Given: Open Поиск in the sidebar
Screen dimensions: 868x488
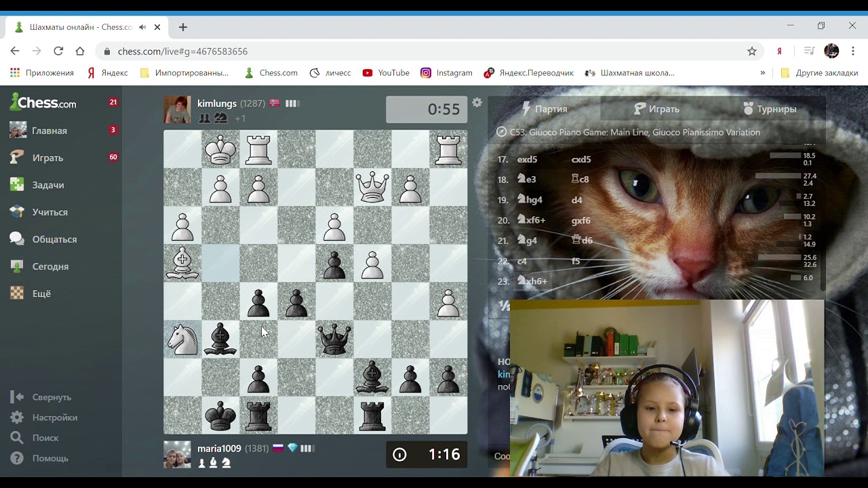Looking at the screenshot, I should [x=45, y=438].
